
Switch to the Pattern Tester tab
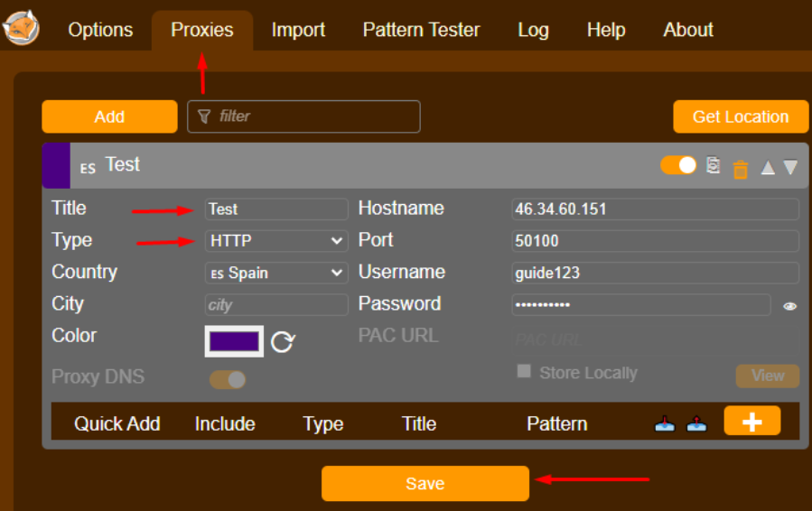pos(421,30)
